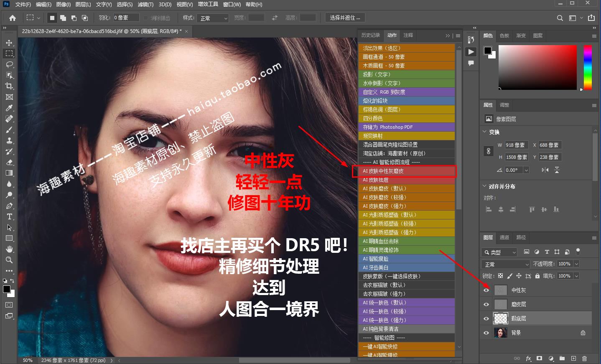The image size is (601, 364).
Task: Select the Zoom tool
Action: pos(9,260)
